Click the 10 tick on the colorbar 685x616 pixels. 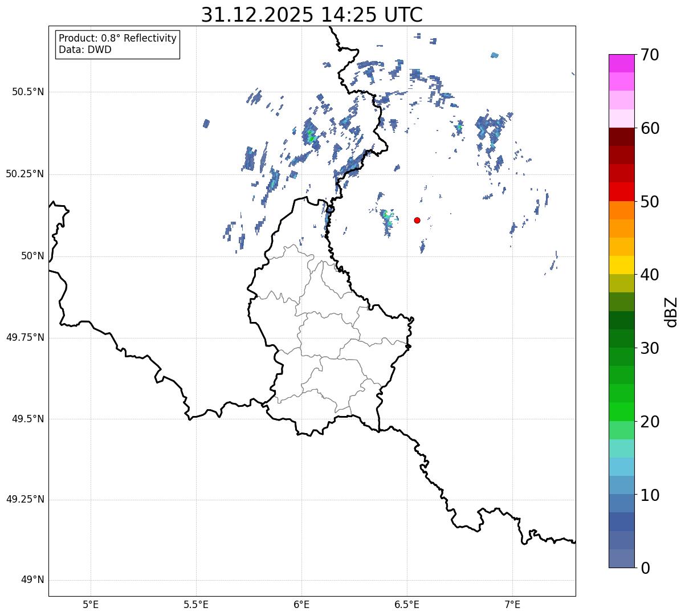point(650,495)
